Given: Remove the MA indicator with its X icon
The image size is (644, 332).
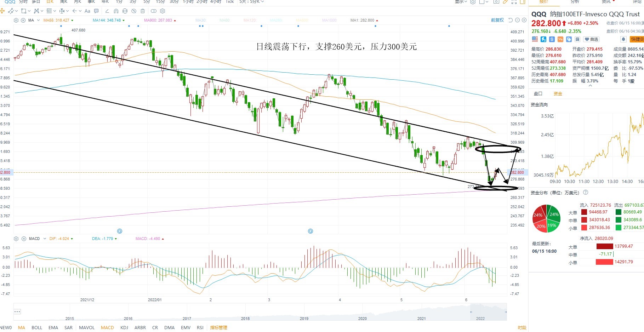Looking at the screenshot, I should pos(23,20).
